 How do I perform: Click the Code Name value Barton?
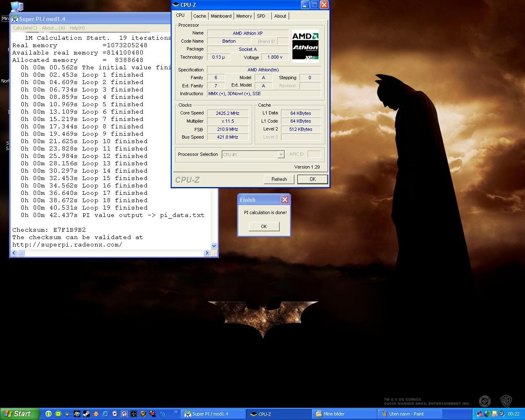[229, 41]
